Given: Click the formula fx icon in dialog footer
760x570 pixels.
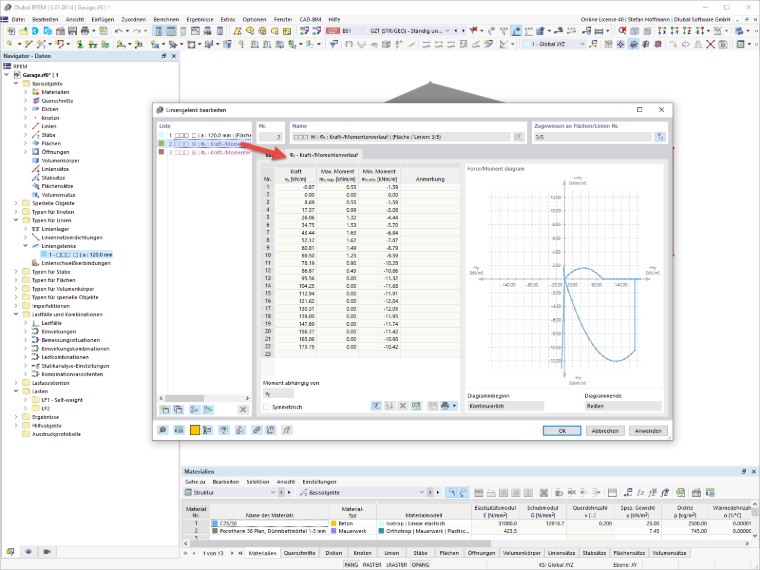Looking at the screenshot, I should 286,430.
